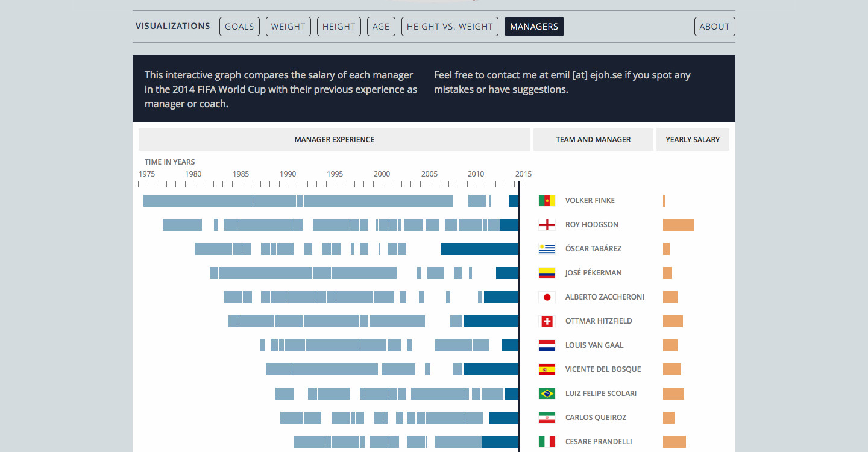The height and width of the screenshot is (452, 868).
Task: Click the Manager Experience column header
Action: point(334,139)
